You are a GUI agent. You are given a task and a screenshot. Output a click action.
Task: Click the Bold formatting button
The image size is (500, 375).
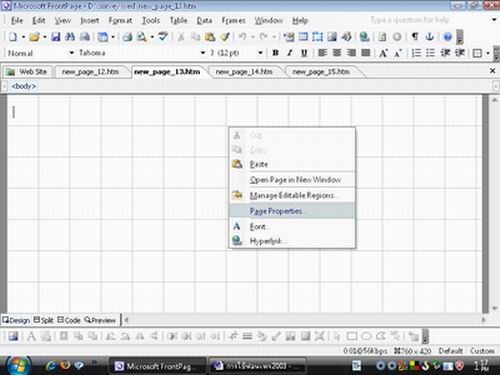point(275,53)
